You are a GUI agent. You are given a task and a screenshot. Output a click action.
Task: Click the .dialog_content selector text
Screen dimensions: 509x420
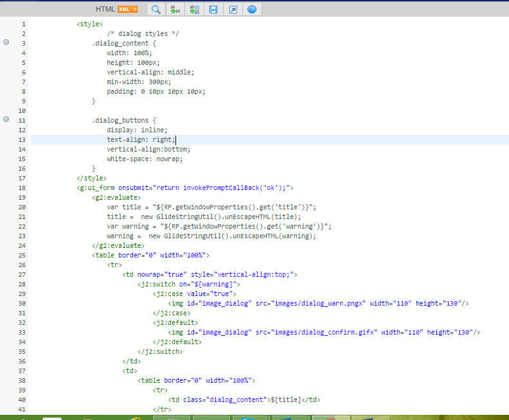click(120, 43)
